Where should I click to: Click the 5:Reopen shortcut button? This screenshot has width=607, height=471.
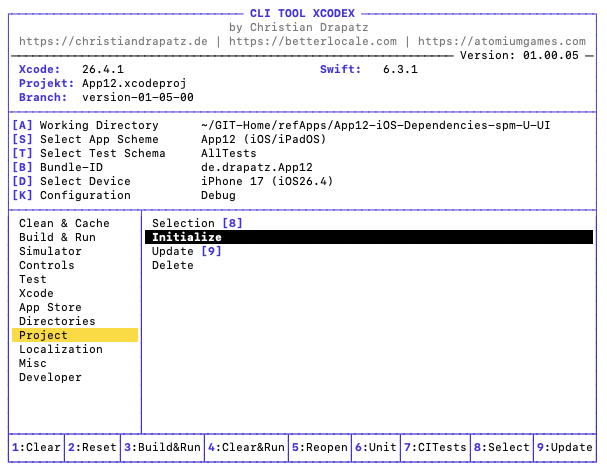(x=320, y=447)
